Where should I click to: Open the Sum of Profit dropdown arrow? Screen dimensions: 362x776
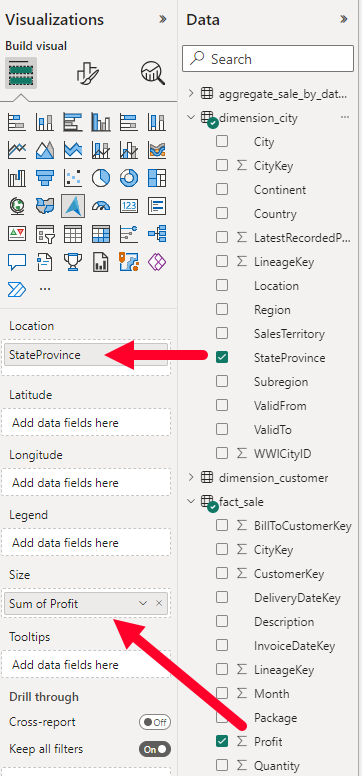(x=143, y=603)
